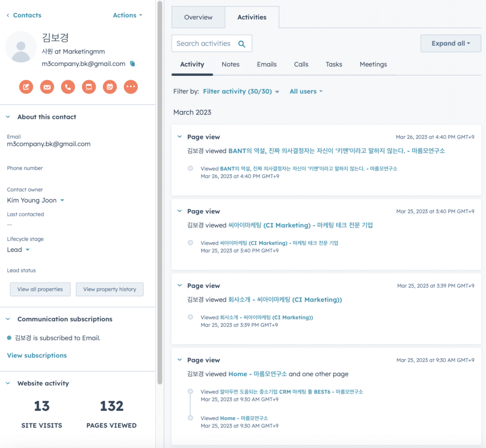Open the Calls tab
Image resolution: width=486 pixels, height=448 pixels.
[301, 65]
